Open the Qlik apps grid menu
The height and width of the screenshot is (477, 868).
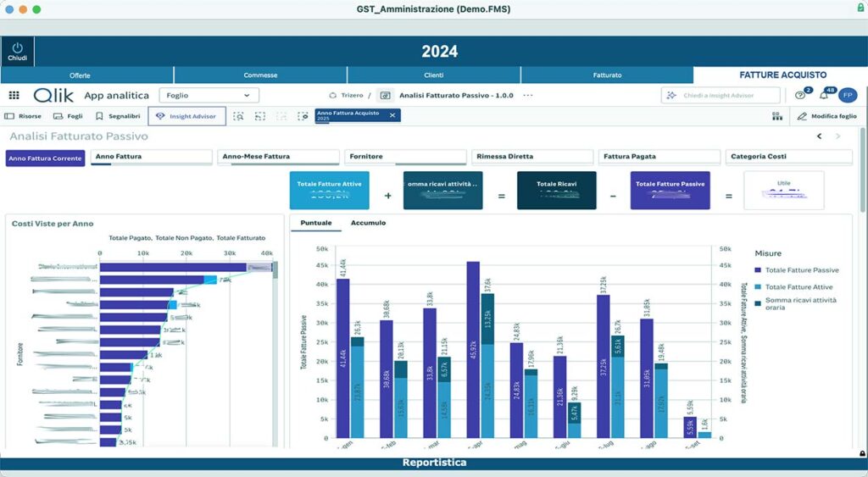point(14,95)
